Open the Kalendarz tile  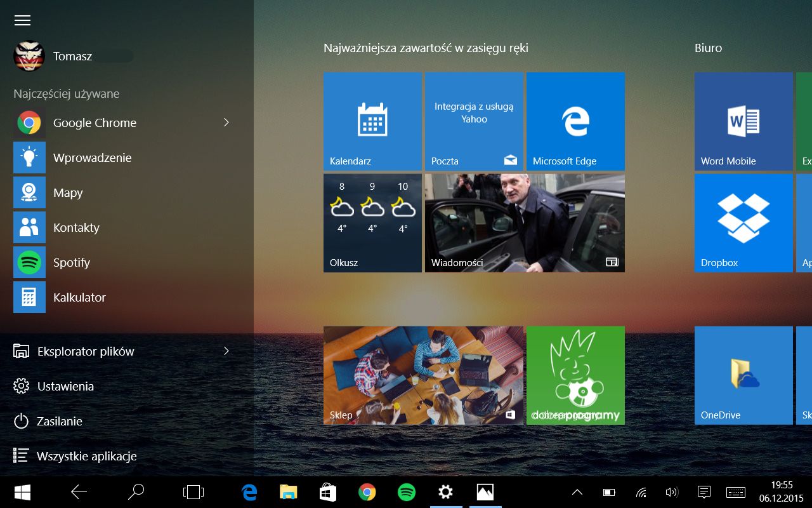click(x=372, y=121)
